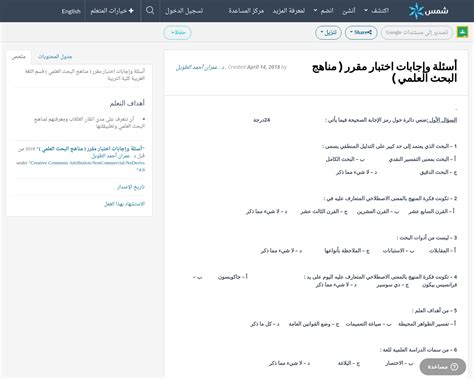Switch language to English
Image resolution: width=474 pixels, height=379 pixels.
(x=71, y=11)
